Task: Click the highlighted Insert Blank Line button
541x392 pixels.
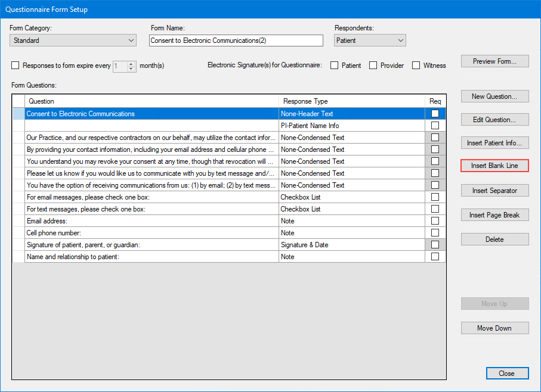Action: tap(494, 166)
